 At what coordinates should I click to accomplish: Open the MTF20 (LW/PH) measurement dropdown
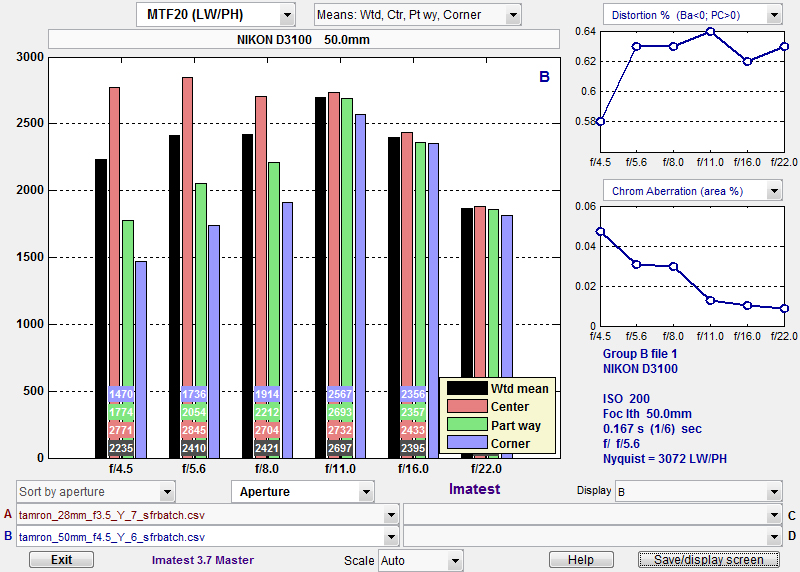point(216,15)
